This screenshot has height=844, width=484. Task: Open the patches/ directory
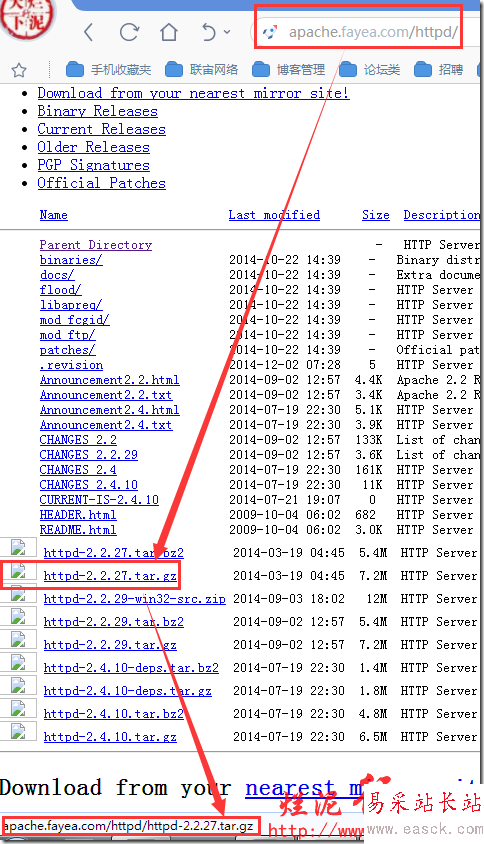point(67,350)
